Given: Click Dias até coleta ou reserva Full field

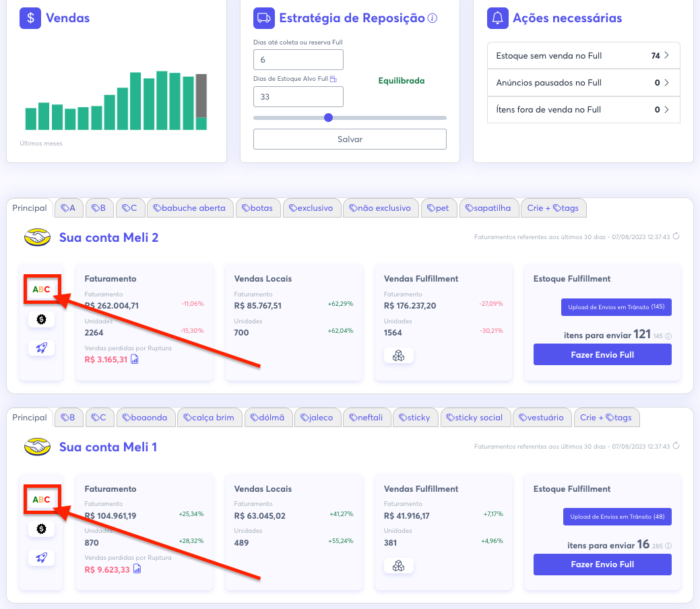Looking at the screenshot, I should [298, 59].
